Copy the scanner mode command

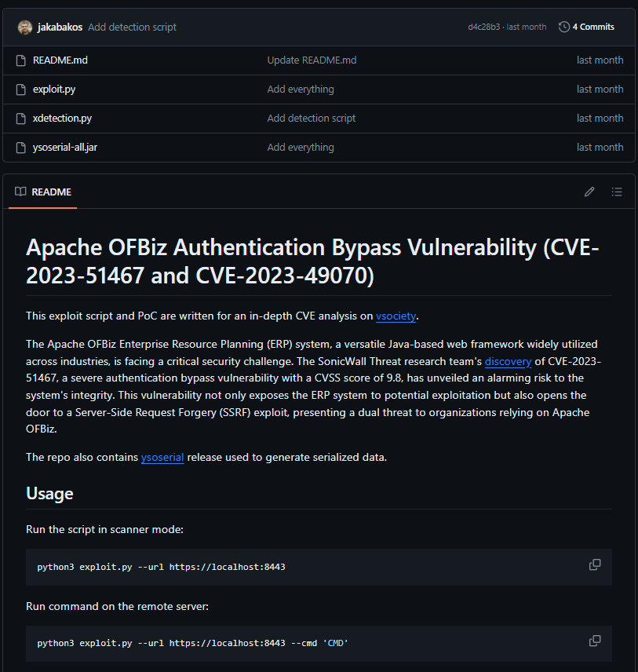[595, 565]
